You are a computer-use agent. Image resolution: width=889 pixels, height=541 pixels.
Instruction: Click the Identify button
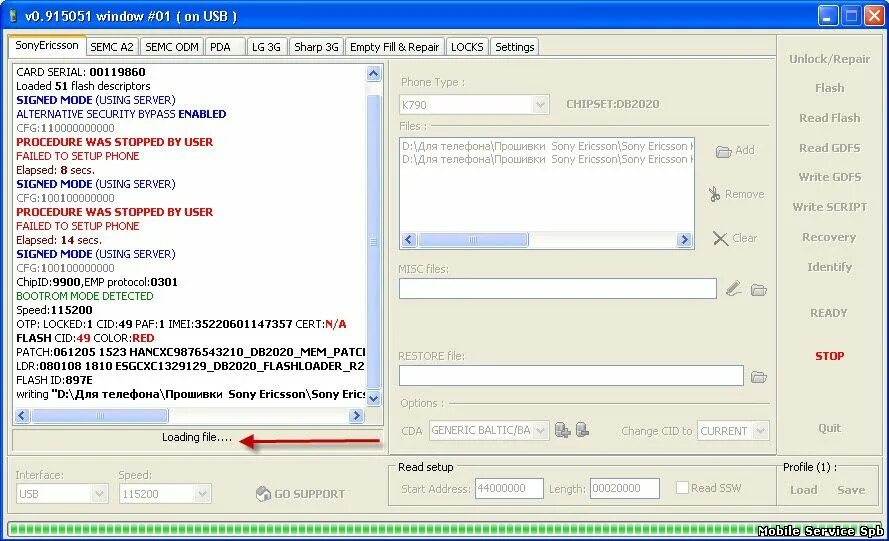[829, 267]
